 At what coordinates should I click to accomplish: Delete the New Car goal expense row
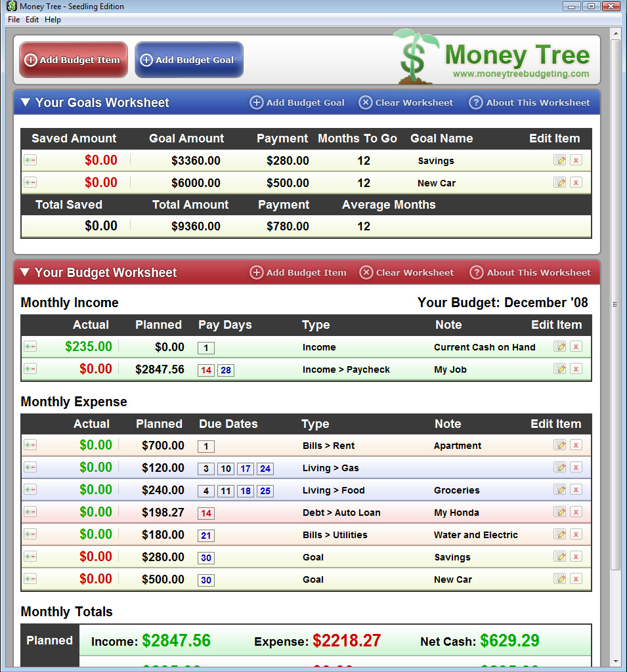576,579
